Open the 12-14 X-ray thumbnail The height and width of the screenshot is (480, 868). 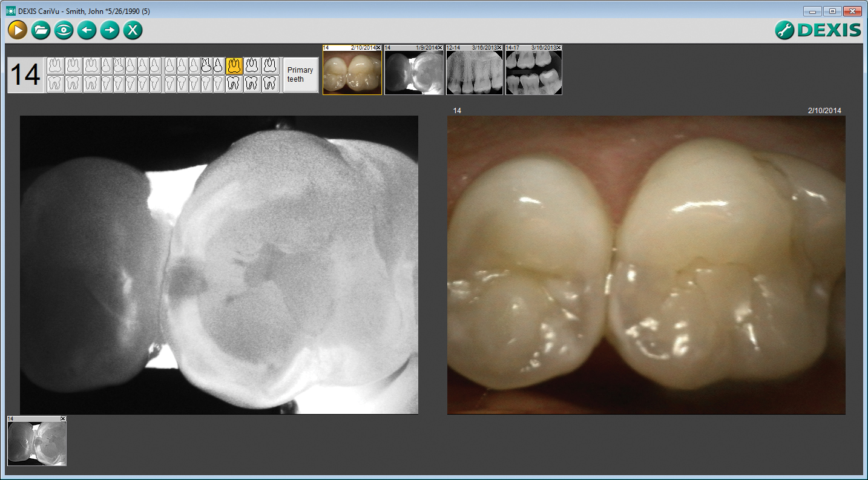475,73
